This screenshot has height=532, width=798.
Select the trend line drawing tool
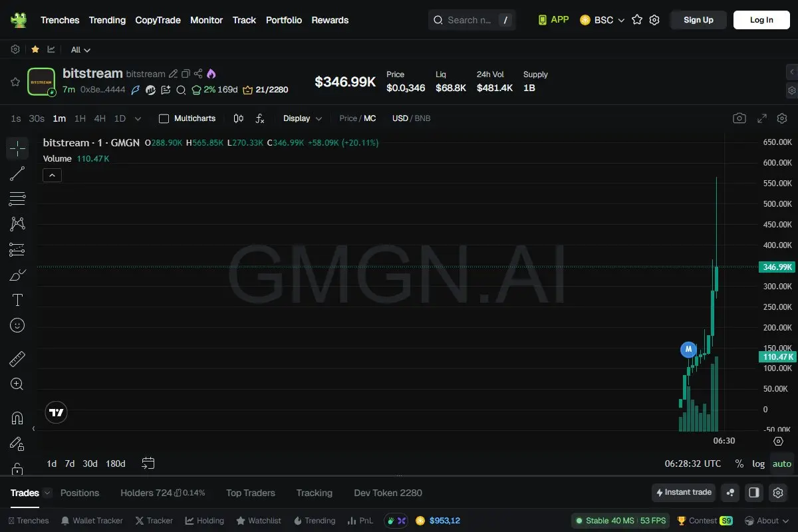(17, 174)
